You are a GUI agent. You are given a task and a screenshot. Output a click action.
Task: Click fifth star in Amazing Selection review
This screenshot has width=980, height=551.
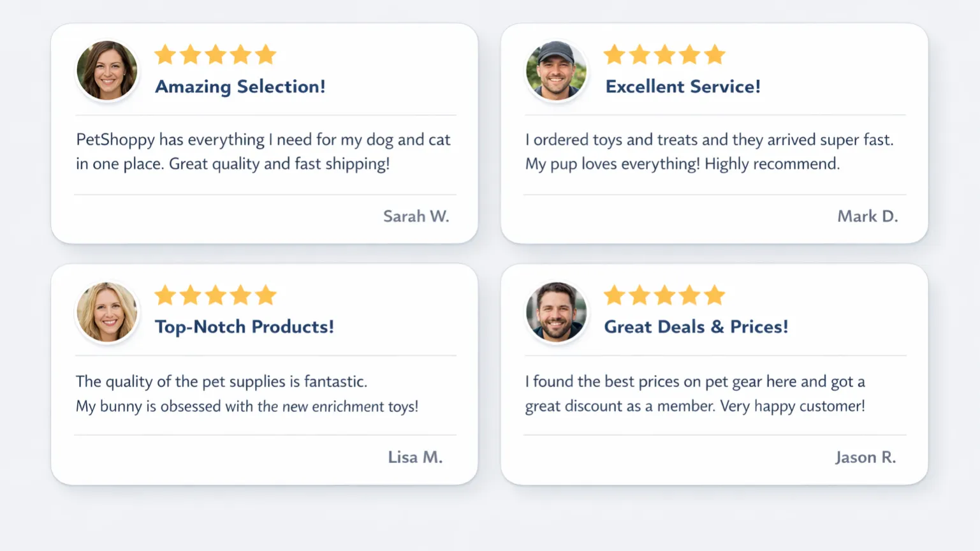(x=266, y=55)
